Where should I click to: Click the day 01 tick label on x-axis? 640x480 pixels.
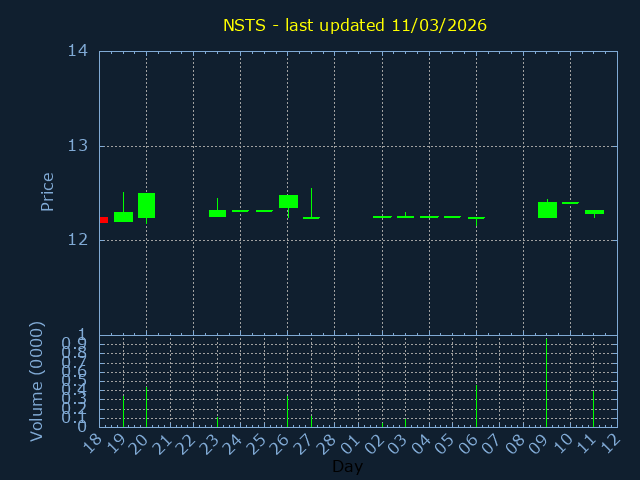pyautogui.click(x=350, y=443)
